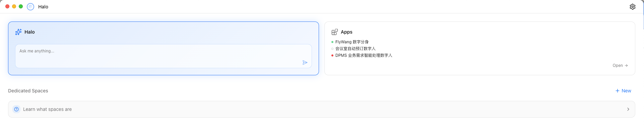Maximize the Halo window
Image resolution: width=644 pixels, height=125 pixels.
(x=21, y=6)
